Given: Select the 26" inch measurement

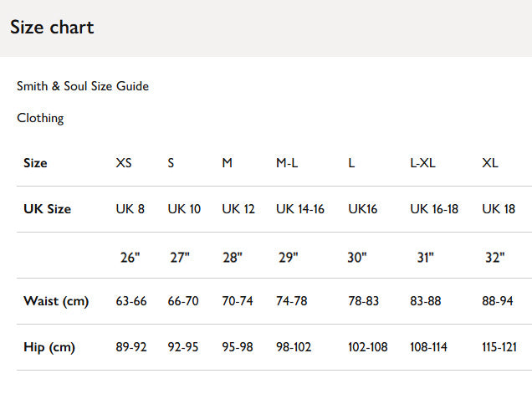Looking at the screenshot, I should tap(130, 258).
